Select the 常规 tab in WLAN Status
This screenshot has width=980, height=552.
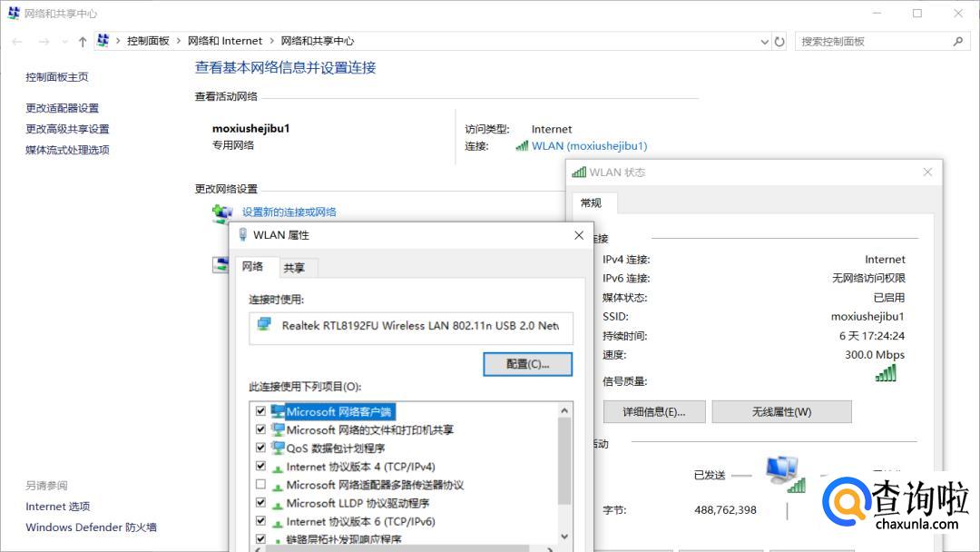pyautogui.click(x=592, y=202)
